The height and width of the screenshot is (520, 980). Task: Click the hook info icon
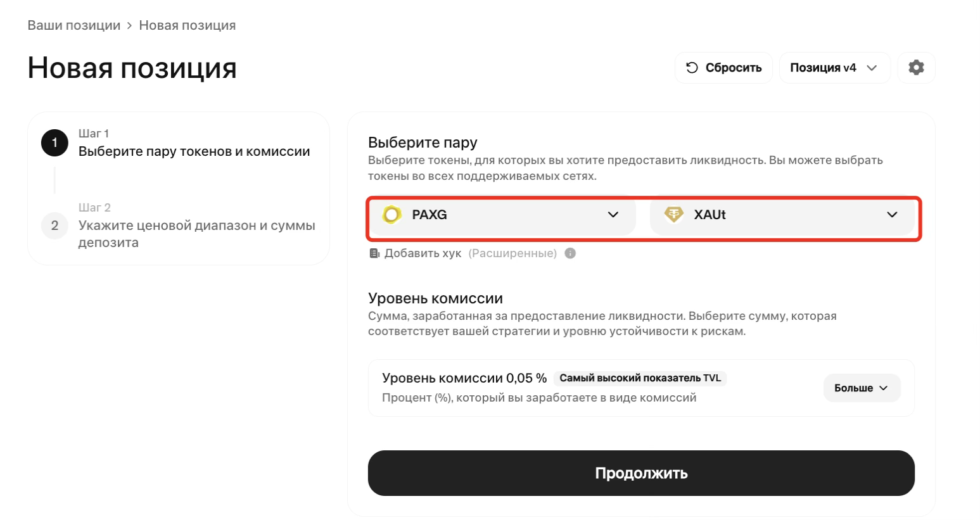[x=570, y=253]
